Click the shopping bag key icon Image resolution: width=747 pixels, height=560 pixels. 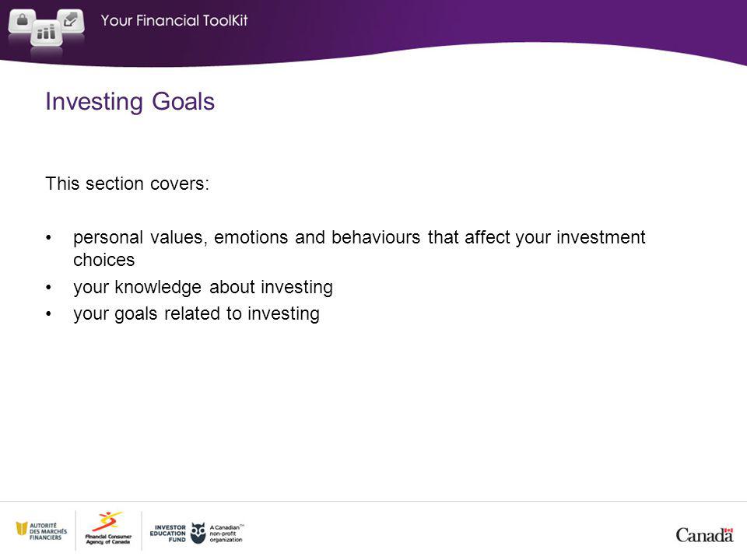[x=22, y=21]
